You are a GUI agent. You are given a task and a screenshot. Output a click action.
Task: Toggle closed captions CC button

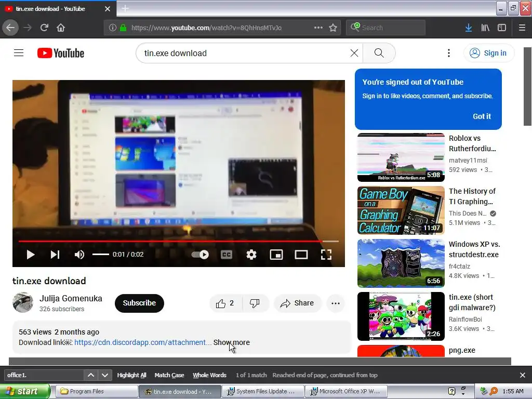(x=227, y=255)
